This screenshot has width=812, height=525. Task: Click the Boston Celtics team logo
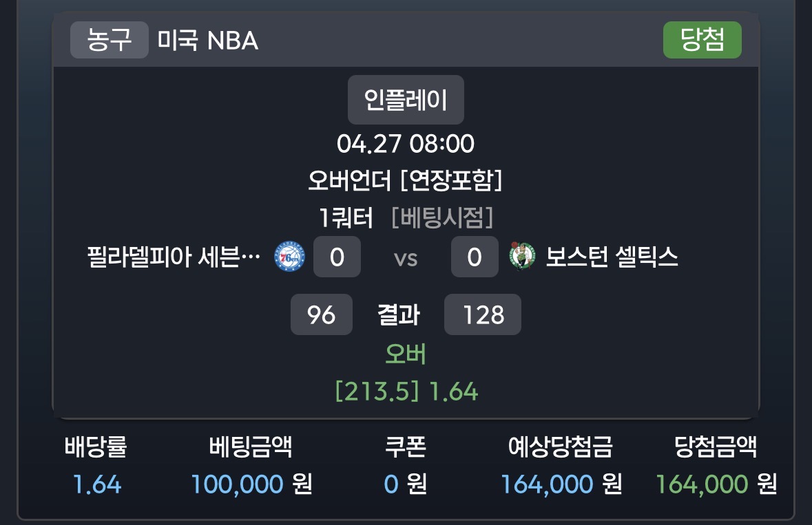point(522,257)
